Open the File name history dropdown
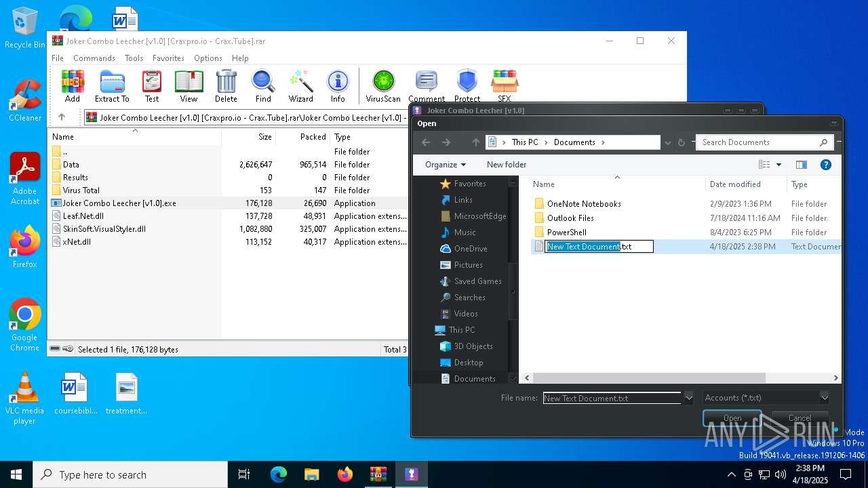Image resolution: width=868 pixels, height=488 pixels. (689, 398)
